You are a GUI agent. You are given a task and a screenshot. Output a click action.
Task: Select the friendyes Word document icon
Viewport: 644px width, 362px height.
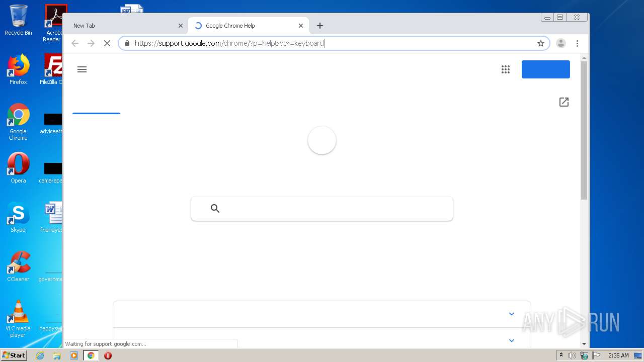[x=52, y=217]
